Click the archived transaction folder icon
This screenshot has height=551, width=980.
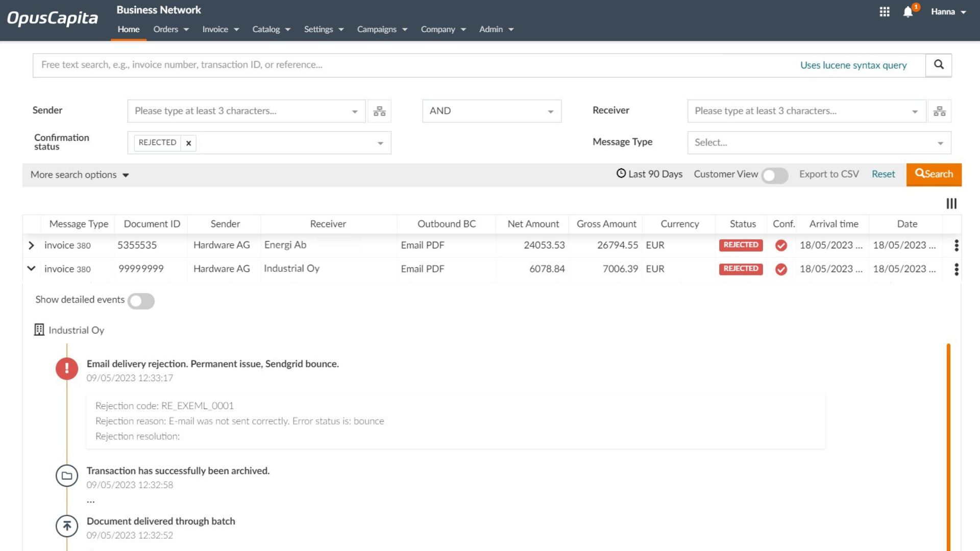[x=66, y=475]
